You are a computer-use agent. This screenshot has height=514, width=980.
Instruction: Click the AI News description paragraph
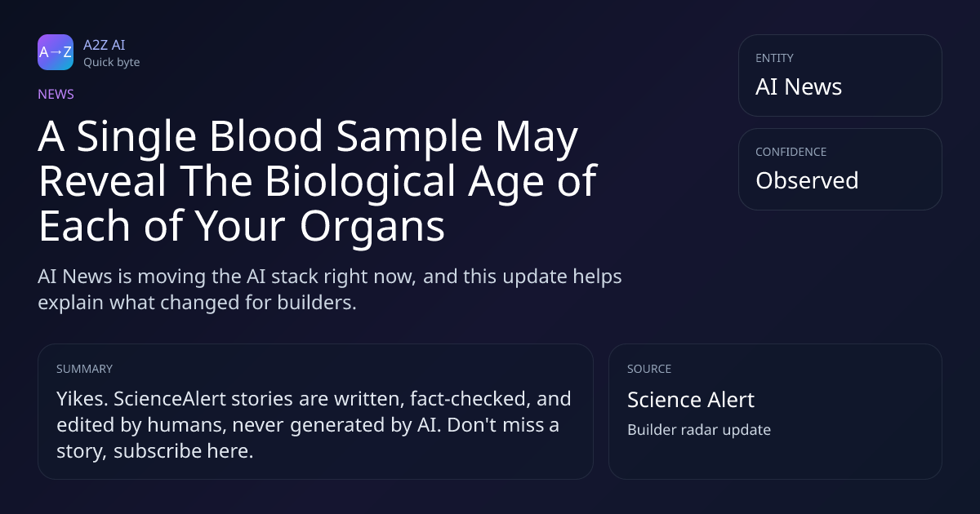point(330,289)
